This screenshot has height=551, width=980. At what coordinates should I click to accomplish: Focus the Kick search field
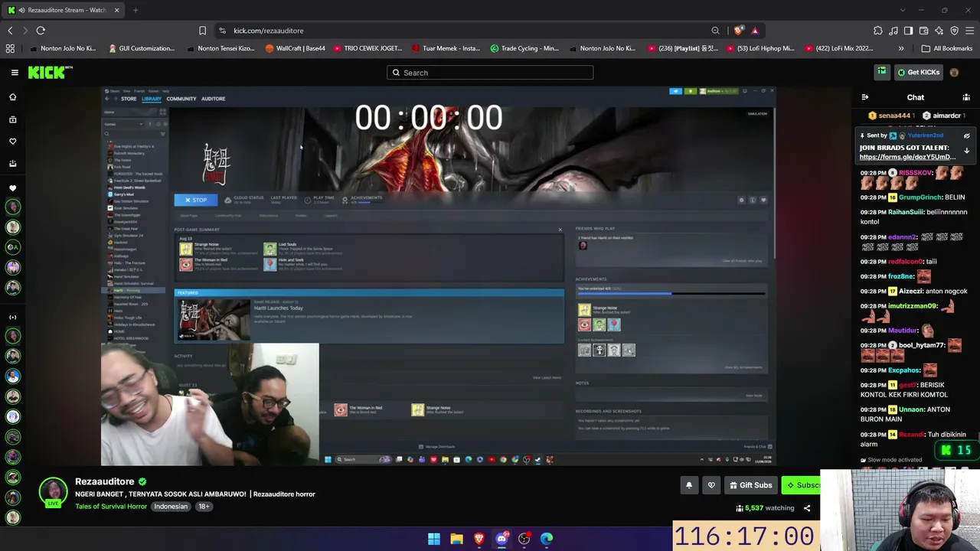point(490,73)
